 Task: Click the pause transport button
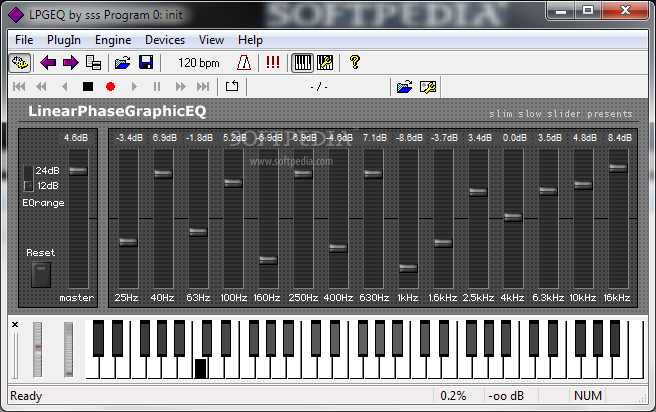(157, 87)
